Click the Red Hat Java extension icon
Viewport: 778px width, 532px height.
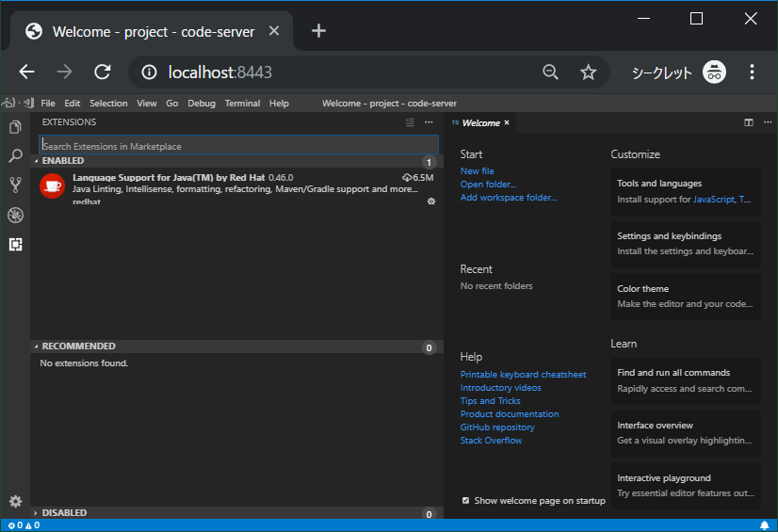[x=52, y=185]
